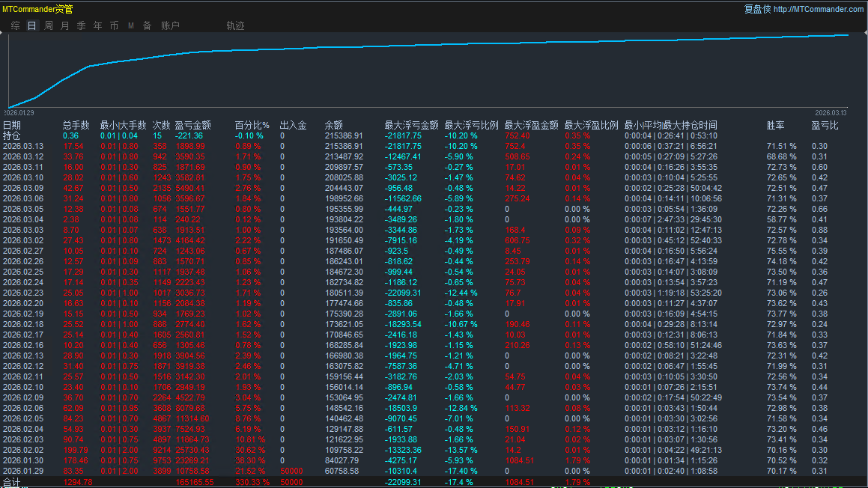
Task: Click the 总手数 column header
Action: (76, 125)
